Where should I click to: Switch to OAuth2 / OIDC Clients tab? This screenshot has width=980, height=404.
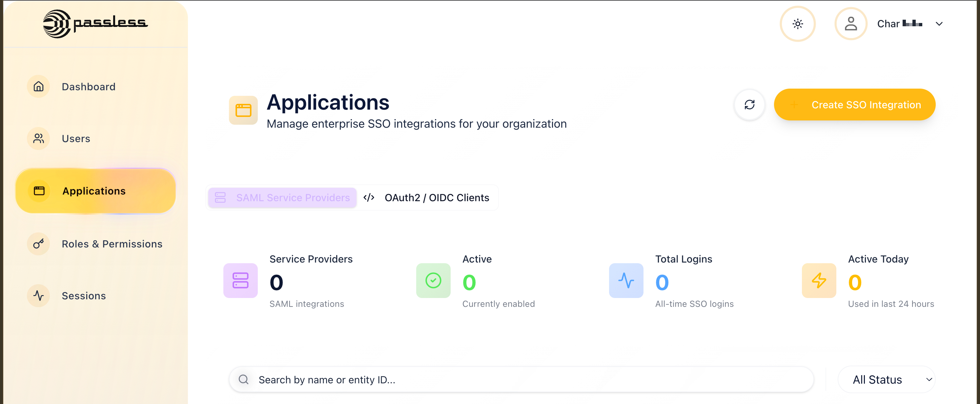pos(426,197)
